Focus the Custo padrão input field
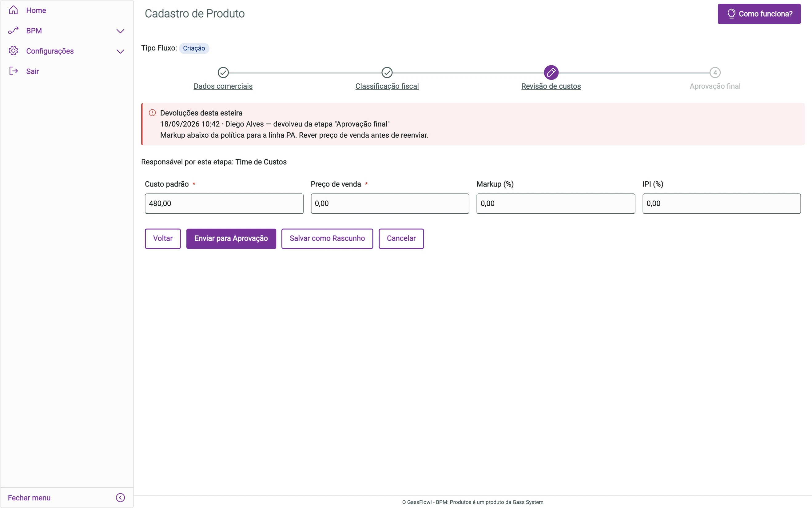 (x=224, y=204)
